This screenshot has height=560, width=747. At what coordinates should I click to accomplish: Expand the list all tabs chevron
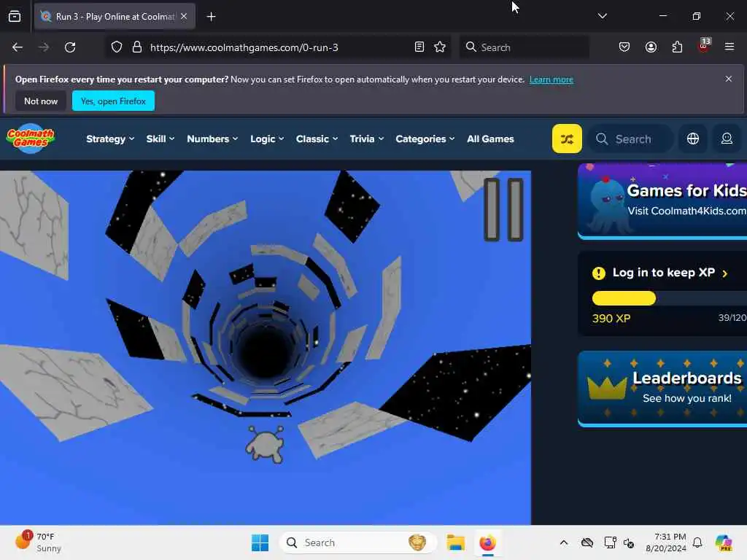603,16
